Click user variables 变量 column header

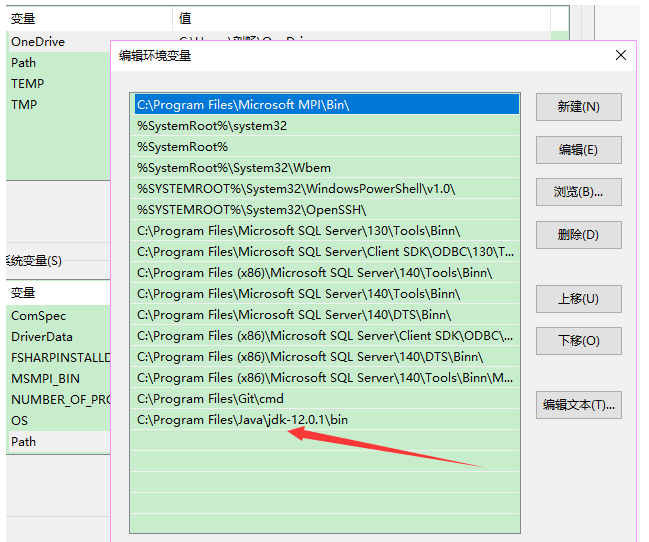[89, 19]
